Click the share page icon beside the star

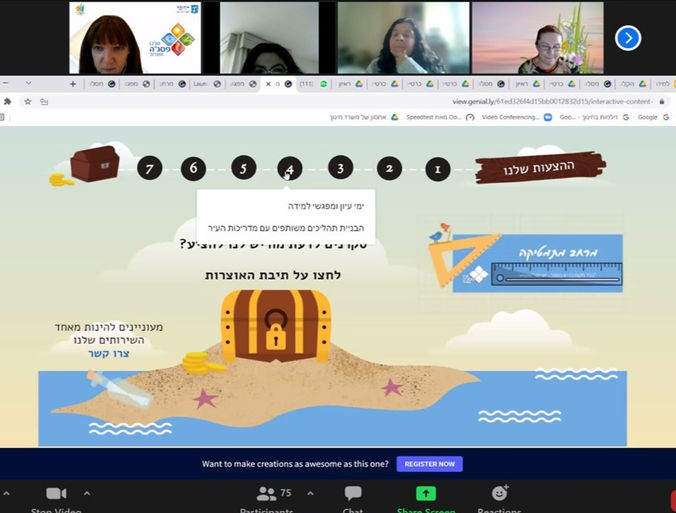[x=44, y=101]
